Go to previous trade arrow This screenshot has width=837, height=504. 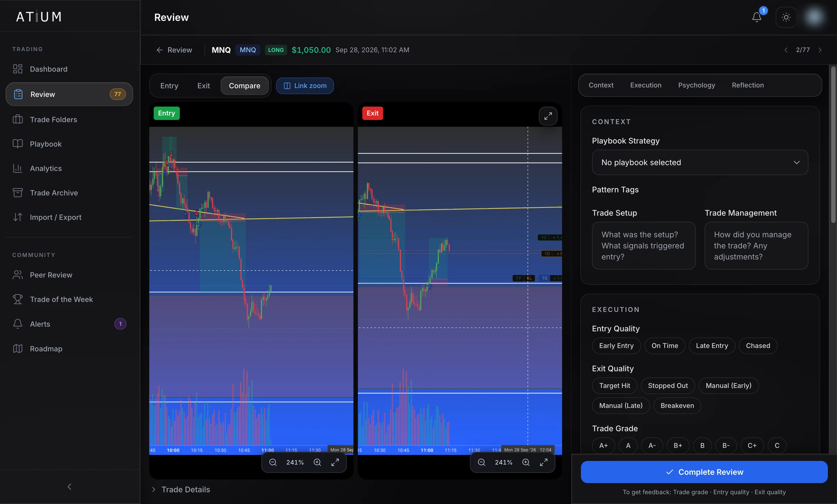(x=786, y=50)
